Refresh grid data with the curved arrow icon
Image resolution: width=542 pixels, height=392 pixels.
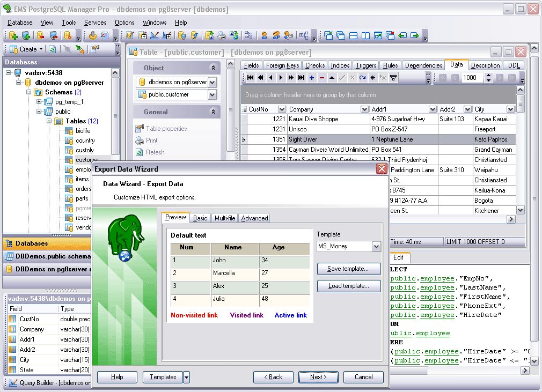pos(362,78)
